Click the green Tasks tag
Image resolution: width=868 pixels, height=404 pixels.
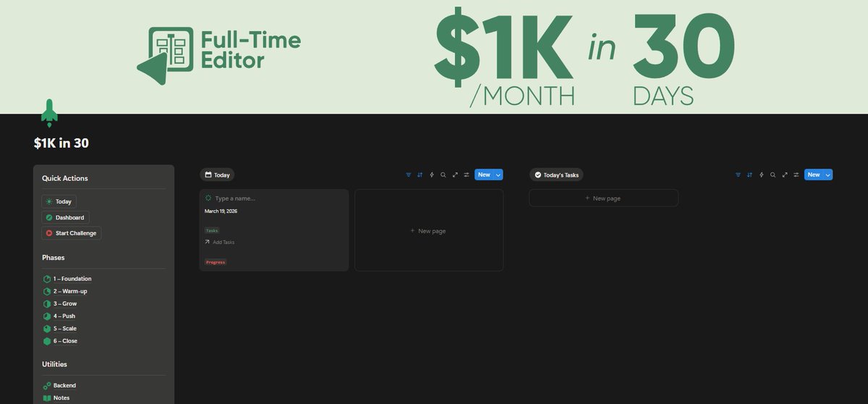point(212,230)
